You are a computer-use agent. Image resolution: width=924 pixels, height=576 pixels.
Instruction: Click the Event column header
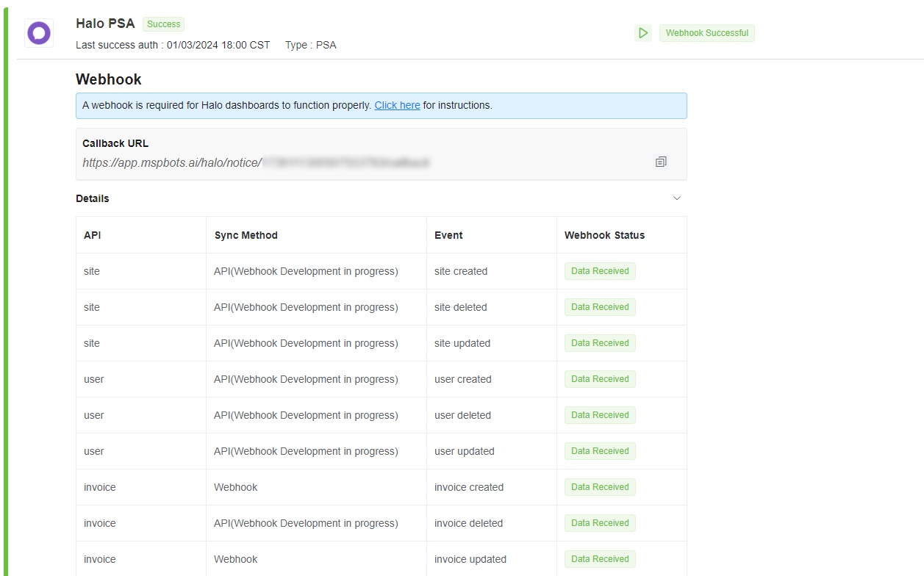pos(448,235)
